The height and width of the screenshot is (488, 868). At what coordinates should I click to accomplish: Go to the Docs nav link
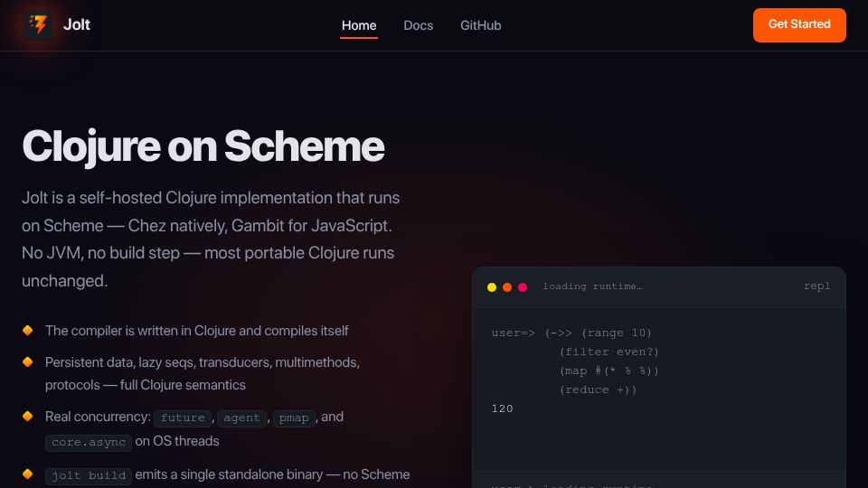click(418, 25)
